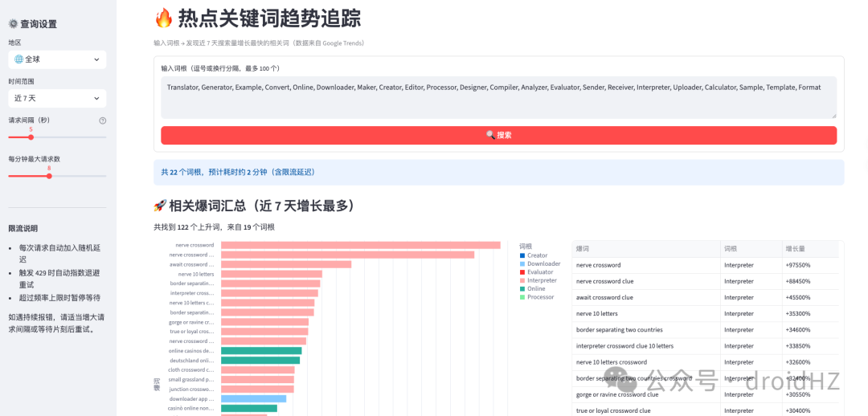Click the 热点关键词趋势追踪 page title
Screen dimensions: 868x416
(258, 18)
